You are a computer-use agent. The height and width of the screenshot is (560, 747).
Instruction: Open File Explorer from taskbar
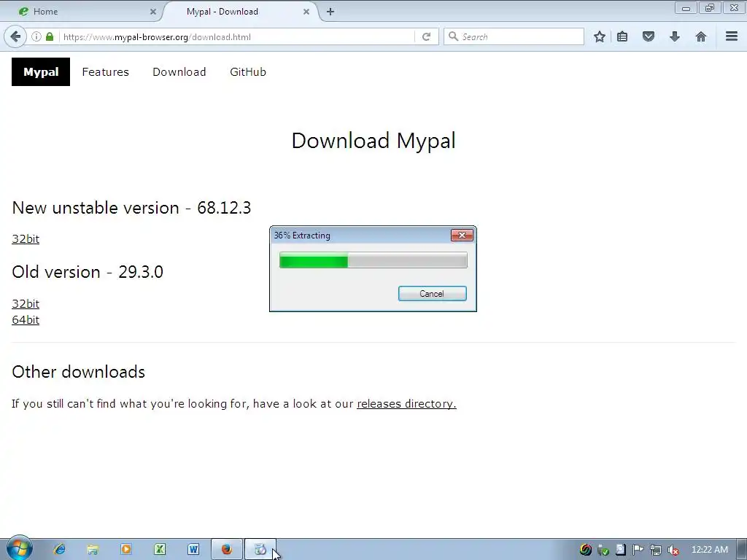93,550
